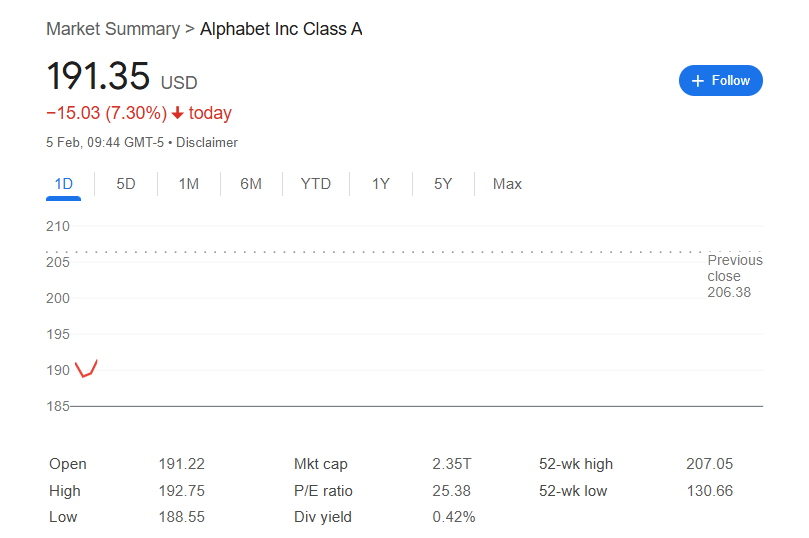Click the Previous close 206.38 label

[734, 276]
